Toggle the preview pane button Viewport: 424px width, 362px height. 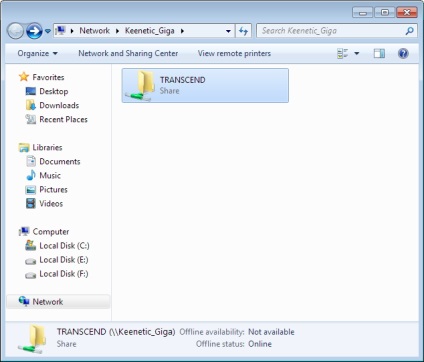[379, 53]
